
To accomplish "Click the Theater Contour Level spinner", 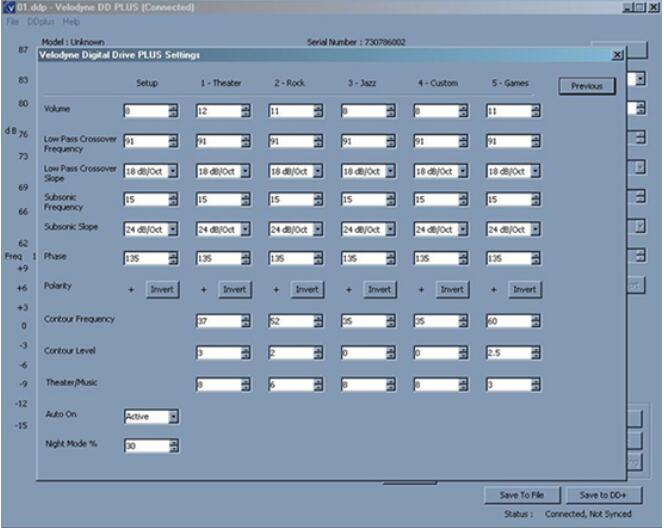I will [245, 353].
